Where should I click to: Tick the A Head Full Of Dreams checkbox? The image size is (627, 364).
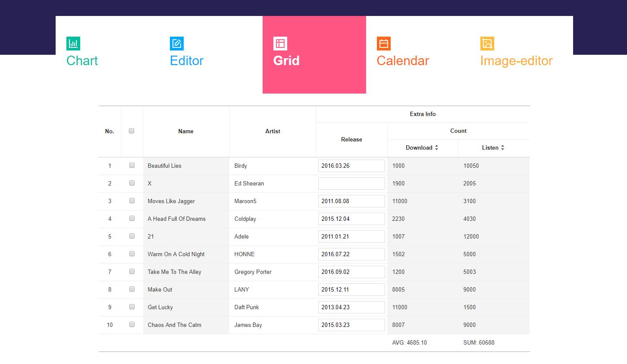click(132, 218)
